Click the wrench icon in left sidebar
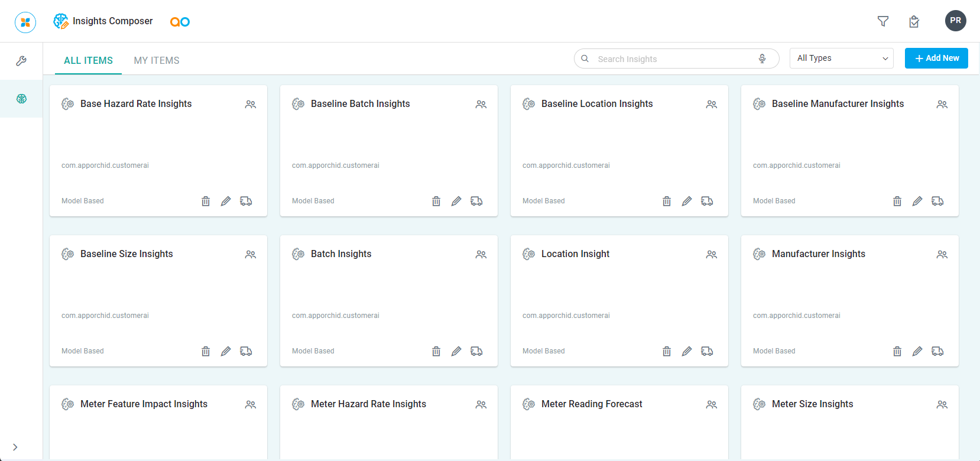Image resolution: width=980 pixels, height=461 pixels. click(21, 61)
